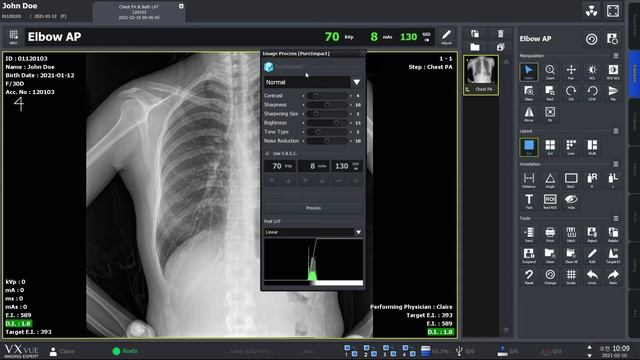Click the radiation symbol icon
The image size is (640, 360).
pyautogui.click(x=591, y=11)
